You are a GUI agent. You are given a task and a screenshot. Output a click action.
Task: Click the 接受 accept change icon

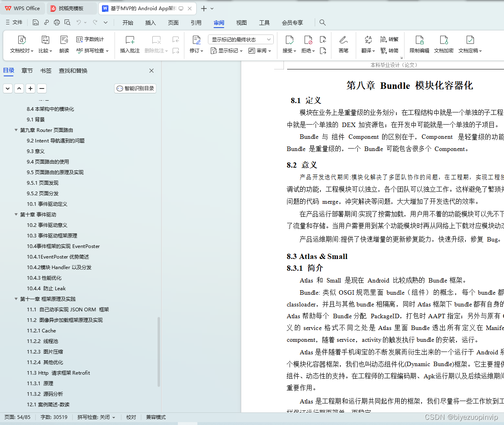tap(290, 40)
